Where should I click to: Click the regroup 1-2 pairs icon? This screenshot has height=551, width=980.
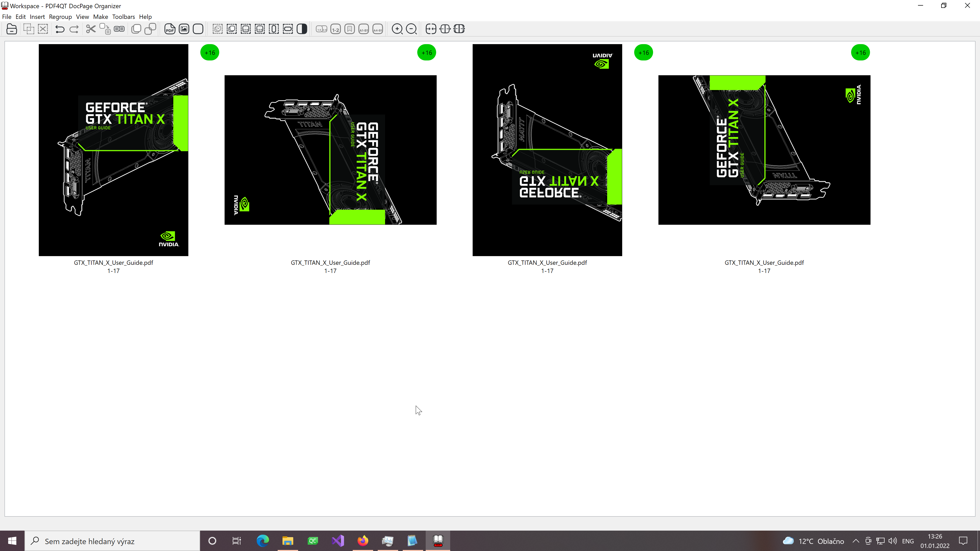[x=336, y=29]
